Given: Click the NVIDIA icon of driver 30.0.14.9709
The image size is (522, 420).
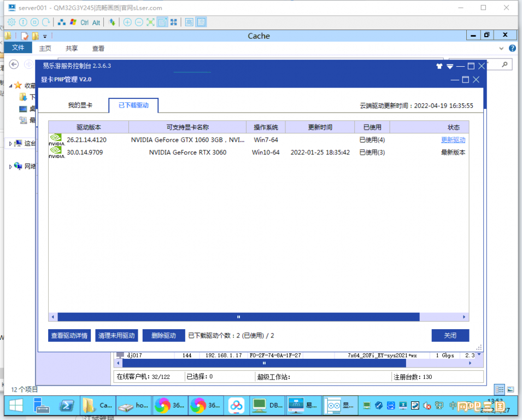Looking at the screenshot, I should [57, 152].
